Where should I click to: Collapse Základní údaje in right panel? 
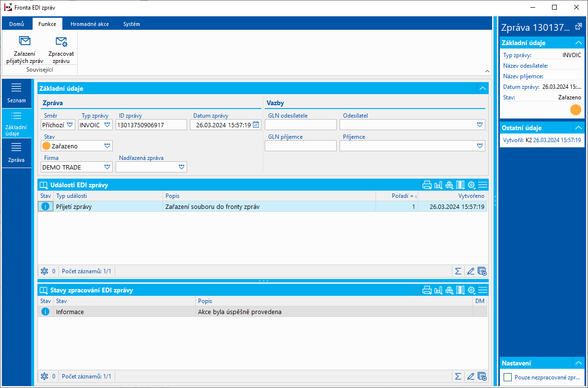pyautogui.click(x=579, y=43)
